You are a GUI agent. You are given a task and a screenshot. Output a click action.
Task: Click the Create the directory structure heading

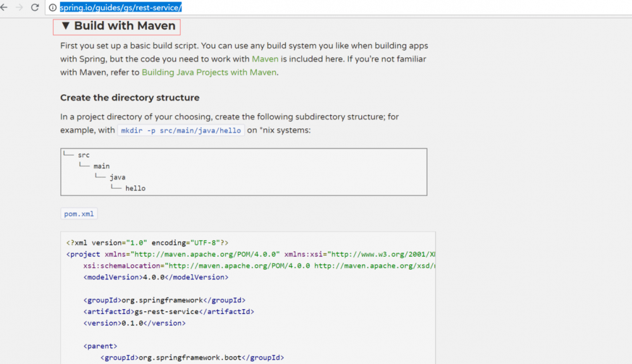(130, 98)
